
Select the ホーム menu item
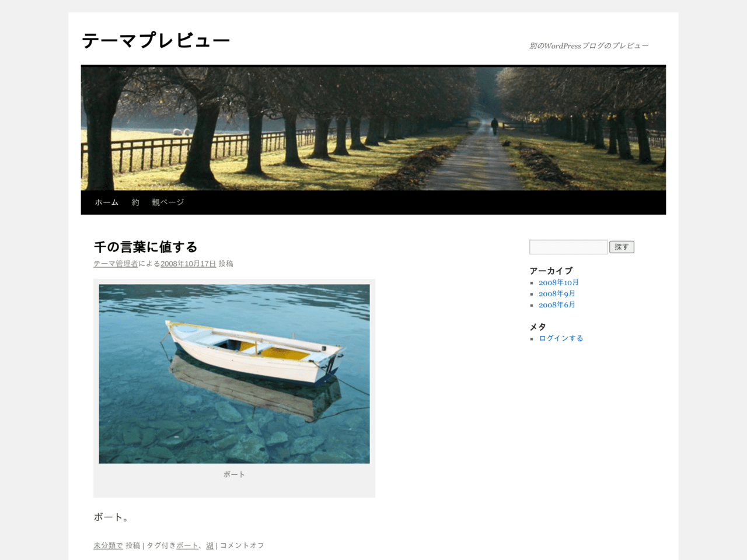pos(107,202)
